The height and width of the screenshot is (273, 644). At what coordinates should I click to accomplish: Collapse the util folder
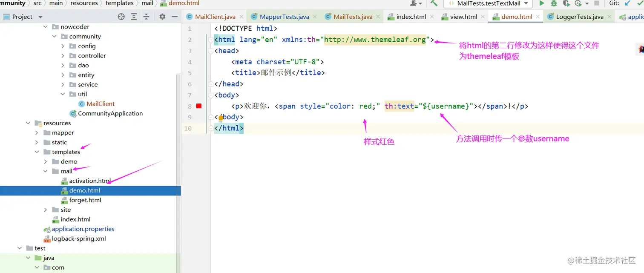63,94
